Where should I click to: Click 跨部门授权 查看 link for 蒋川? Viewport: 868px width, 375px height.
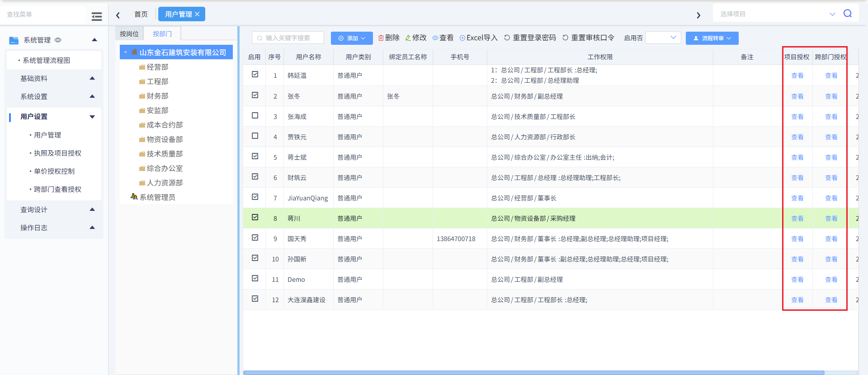pos(831,218)
